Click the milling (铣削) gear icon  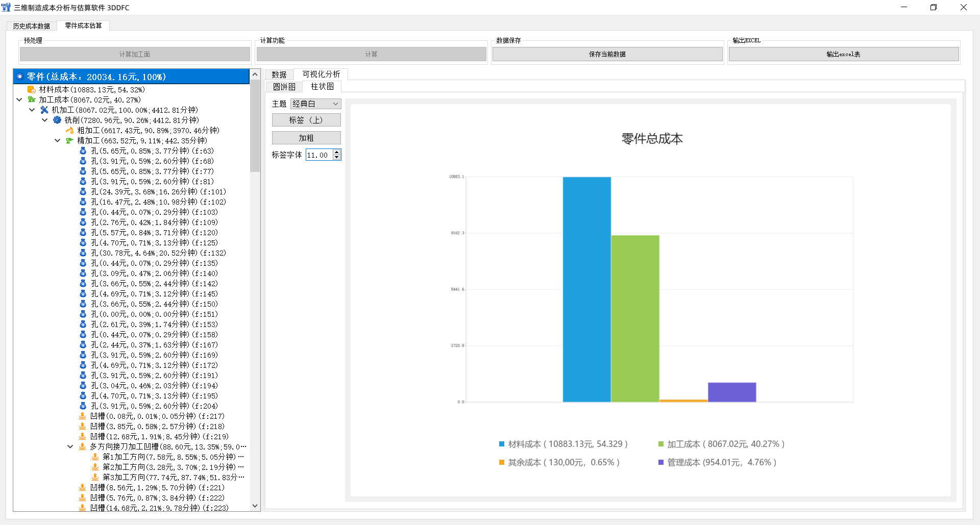[57, 120]
